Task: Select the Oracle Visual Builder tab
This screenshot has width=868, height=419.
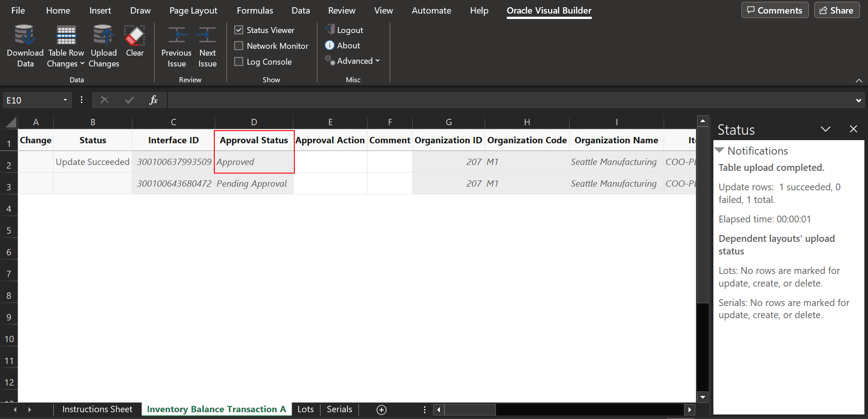Action: coord(549,10)
